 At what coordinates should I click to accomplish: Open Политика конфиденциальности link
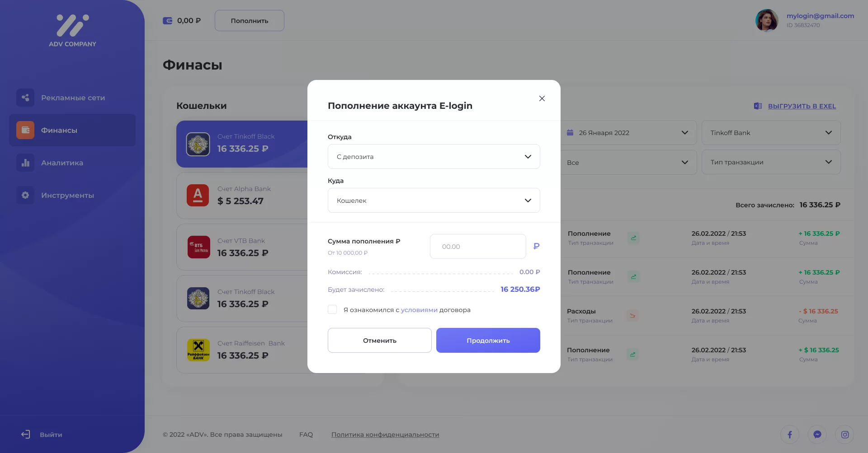[385, 434]
